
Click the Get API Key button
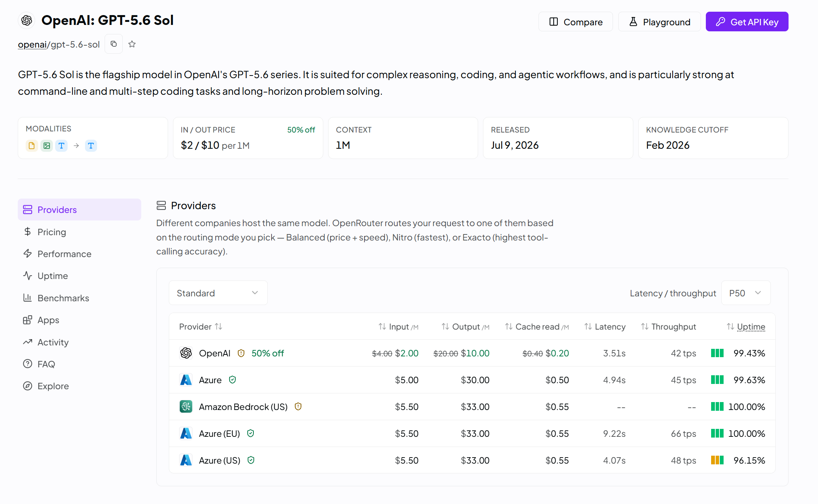click(x=747, y=22)
